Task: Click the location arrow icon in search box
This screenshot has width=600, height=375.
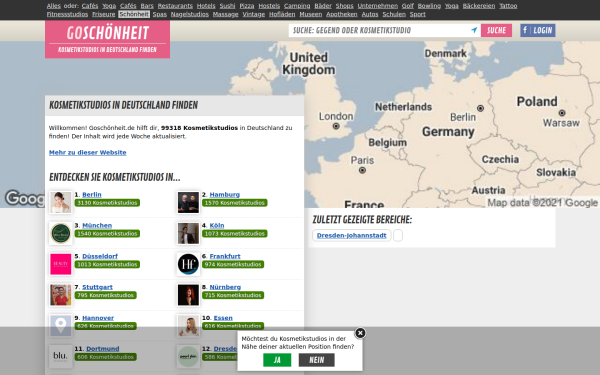Action: pyautogui.click(x=474, y=30)
